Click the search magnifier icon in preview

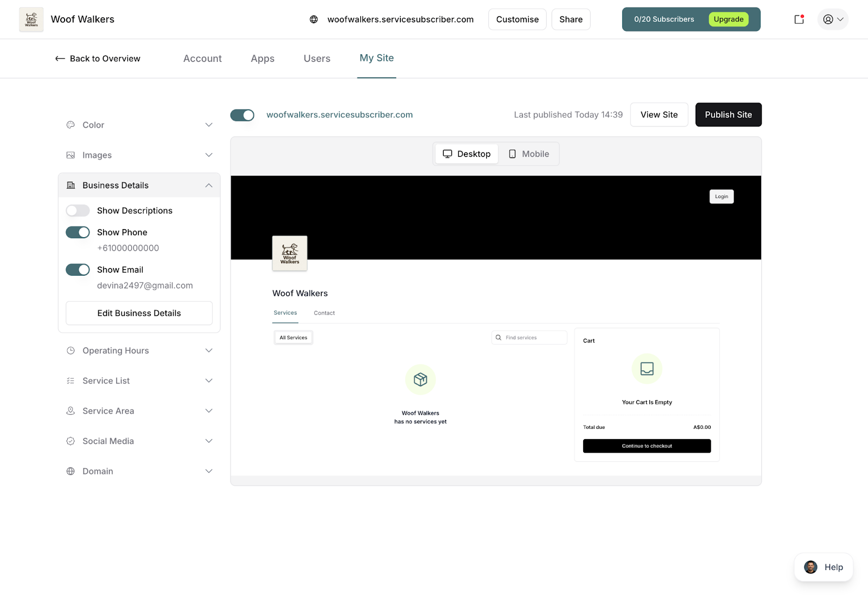click(x=499, y=338)
